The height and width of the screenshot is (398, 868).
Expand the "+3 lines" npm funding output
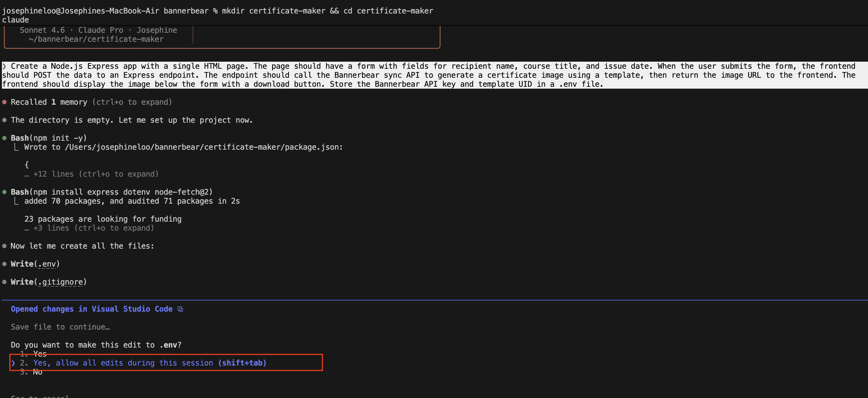pos(89,228)
